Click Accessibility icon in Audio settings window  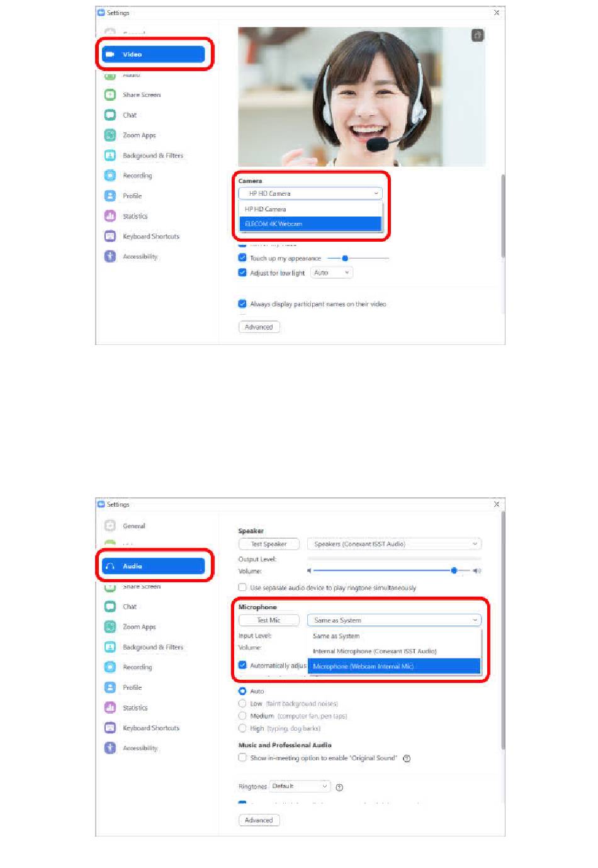click(x=110, y=748)
